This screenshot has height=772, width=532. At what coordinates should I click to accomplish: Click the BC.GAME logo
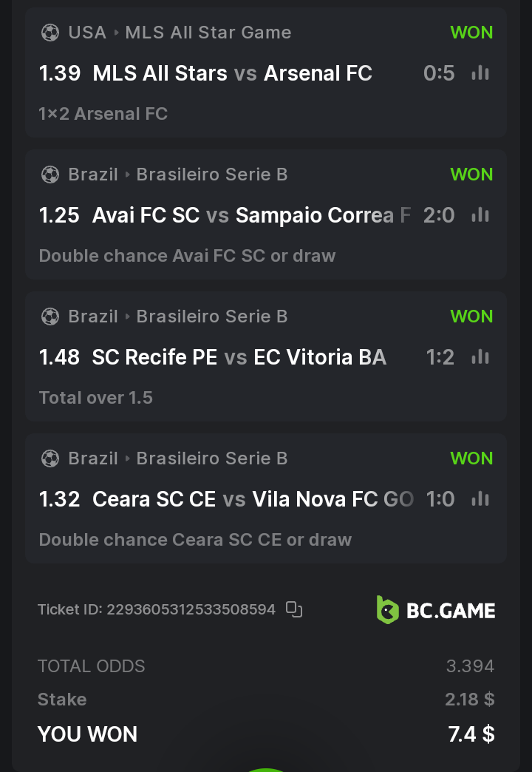pos(436,610)
